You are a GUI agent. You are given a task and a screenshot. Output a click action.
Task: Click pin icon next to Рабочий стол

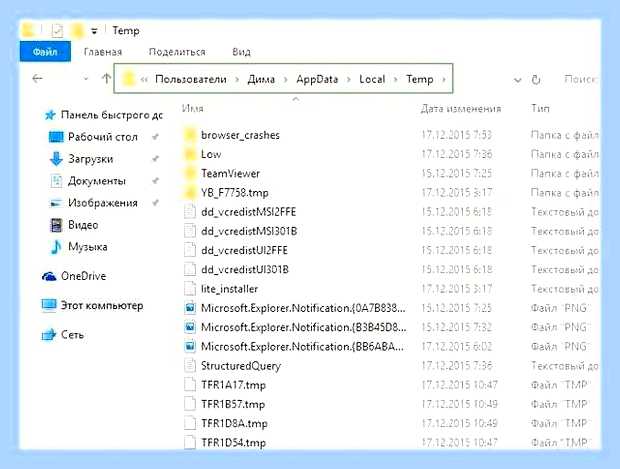[x=155, y=137]
